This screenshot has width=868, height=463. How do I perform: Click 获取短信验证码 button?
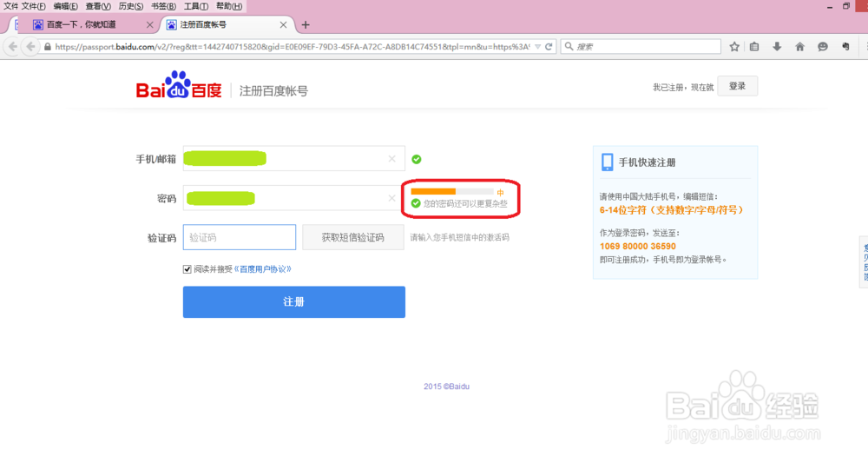click(353, 237)
